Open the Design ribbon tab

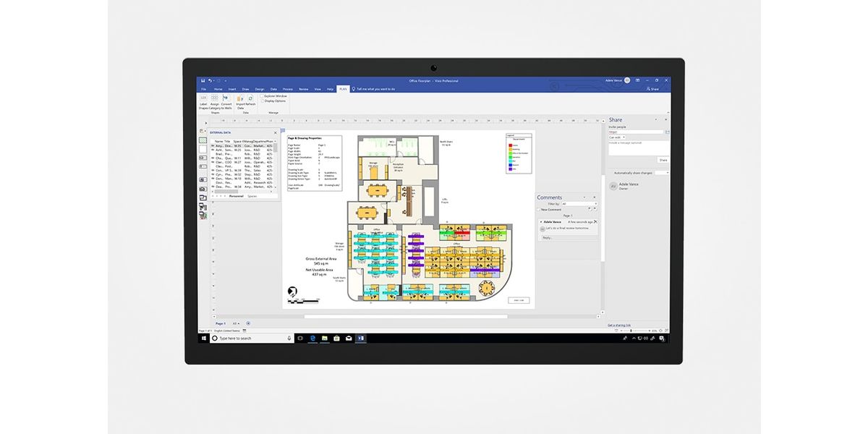(x=260, y=89)
